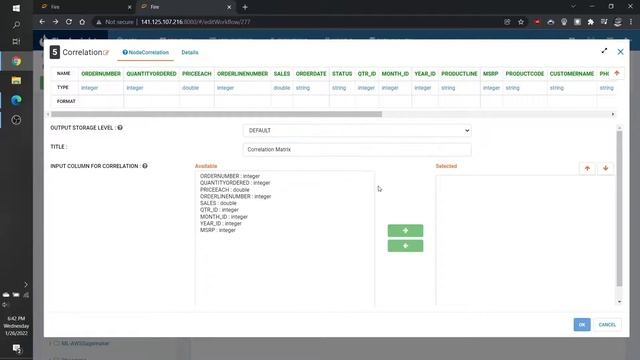Select YEAR_ID : integer in Available list
The width and height of the screenshot is (640, 360).
pyautogui.click(x=221, y=223)
